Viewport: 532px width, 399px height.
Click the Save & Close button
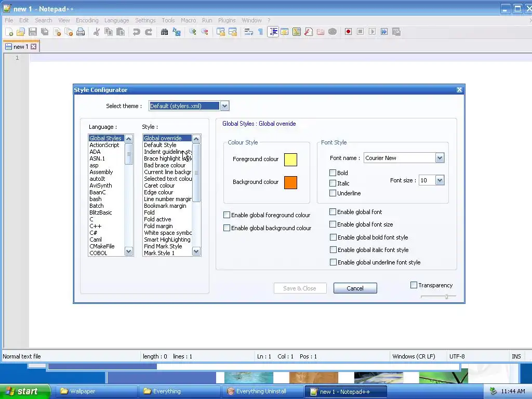pyautogui.click(x=300, y=288)
